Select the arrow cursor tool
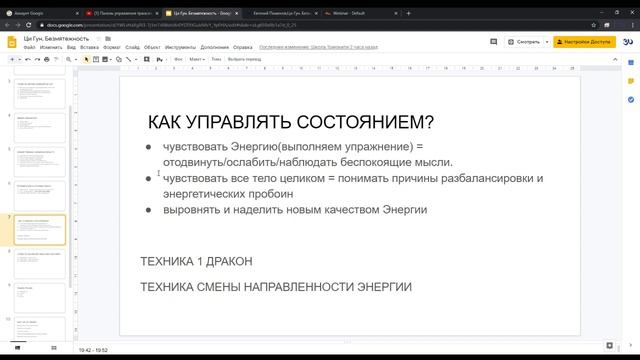Screen dimensions: 640x360 click(x=86, y=59)
